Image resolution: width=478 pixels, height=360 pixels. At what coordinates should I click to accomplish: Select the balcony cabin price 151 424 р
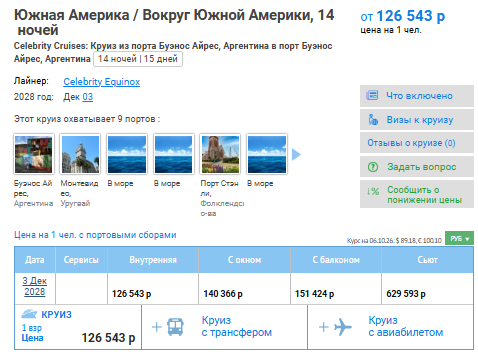coord(314,294)
